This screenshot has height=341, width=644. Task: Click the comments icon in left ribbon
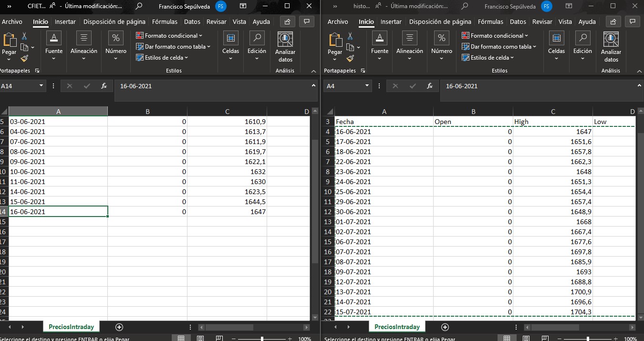307,21
